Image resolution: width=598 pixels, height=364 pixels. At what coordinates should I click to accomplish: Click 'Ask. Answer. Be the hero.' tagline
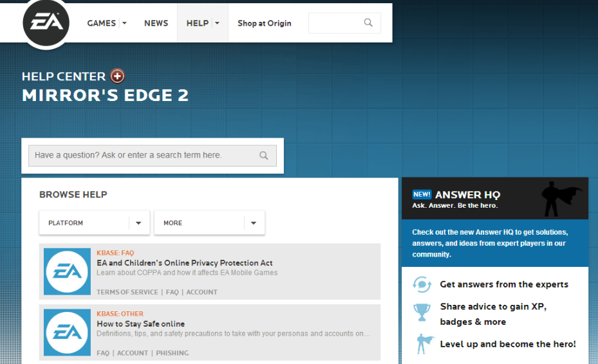pyautogui.click(x=455, y=205)
